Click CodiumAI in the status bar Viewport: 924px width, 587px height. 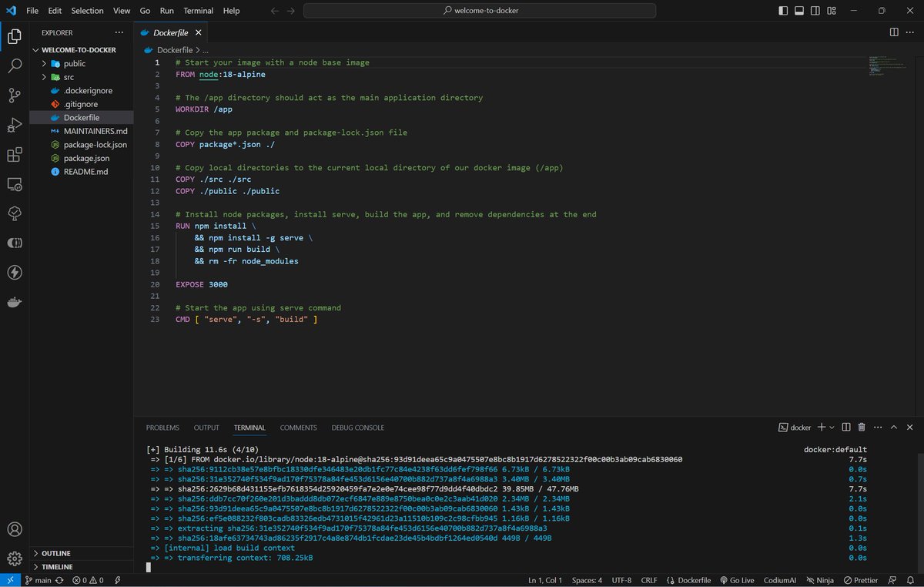tap(779, 580)
